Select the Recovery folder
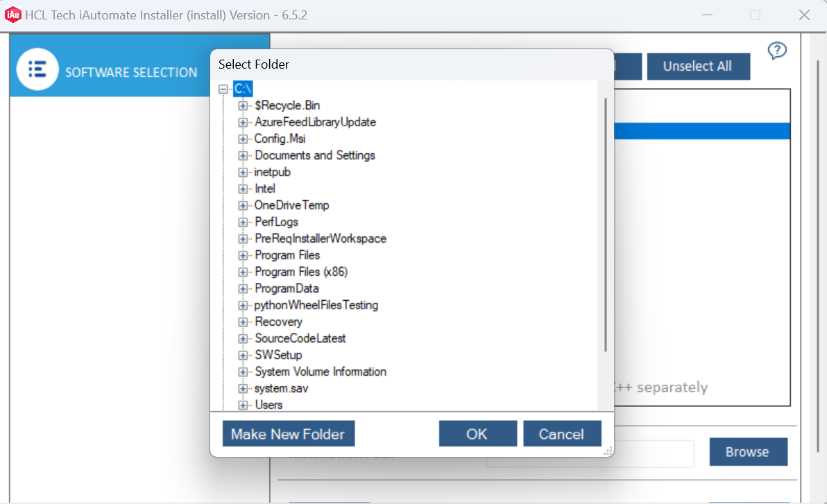This screenshot has width=827, height=504. point(278,322)
